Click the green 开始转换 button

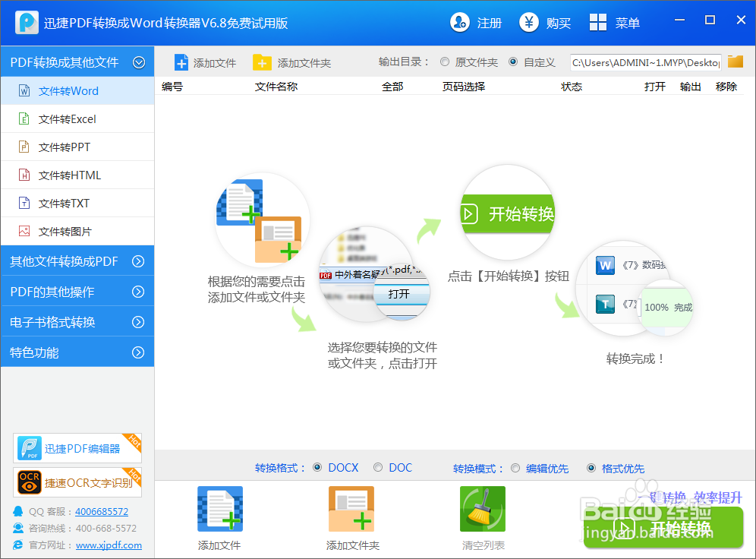click(663, 528)
